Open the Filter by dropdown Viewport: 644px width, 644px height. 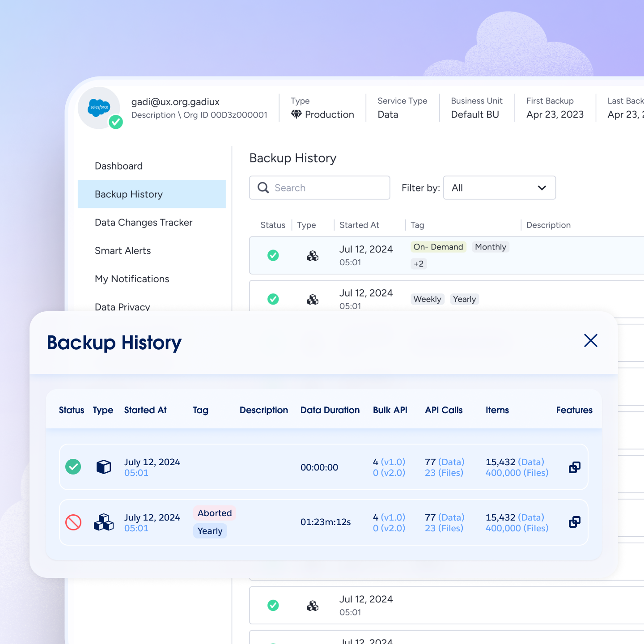(x=499, y=188)
